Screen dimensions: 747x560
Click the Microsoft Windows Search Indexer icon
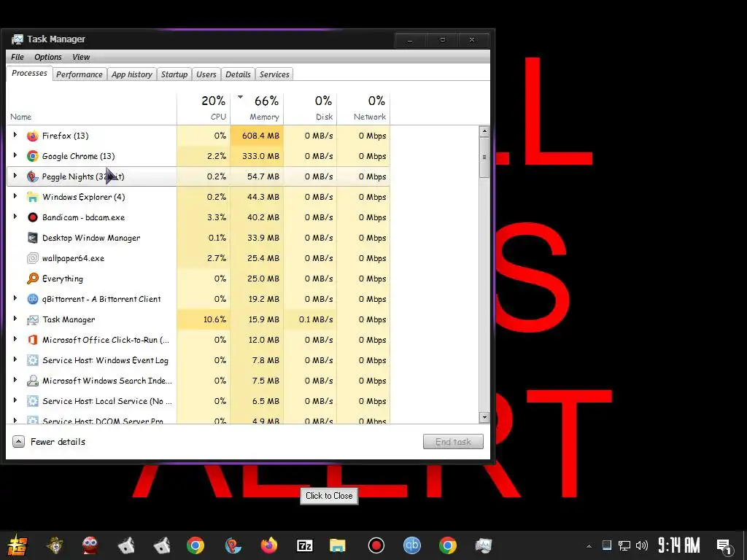click(x=32, y=381)
